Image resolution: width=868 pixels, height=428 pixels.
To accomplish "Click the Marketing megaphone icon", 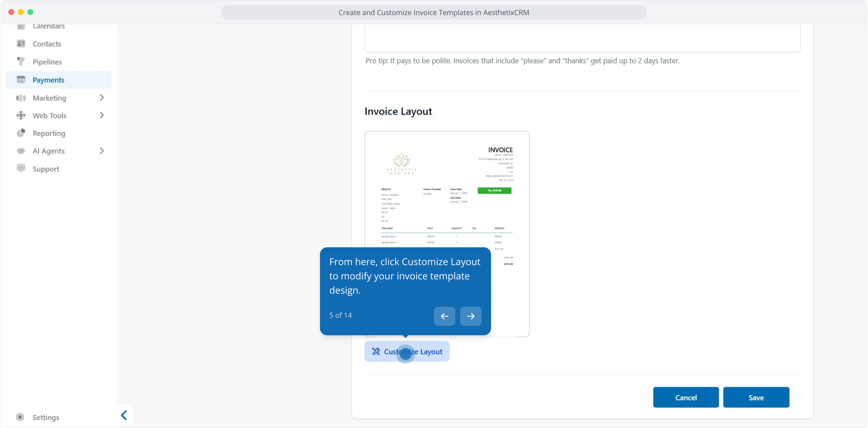I will [21, 98].
